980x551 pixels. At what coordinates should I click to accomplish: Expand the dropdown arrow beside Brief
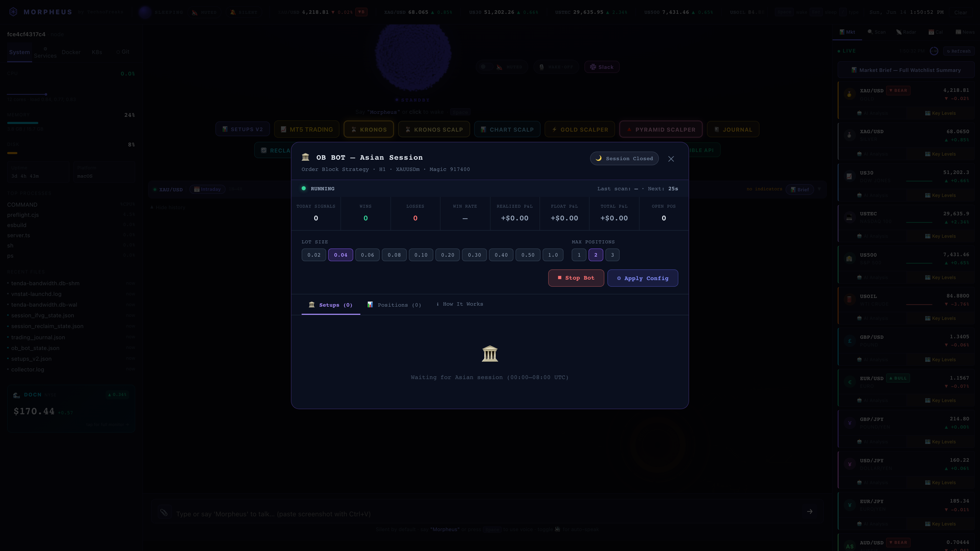pyautogui.click(x=819, y=189)
